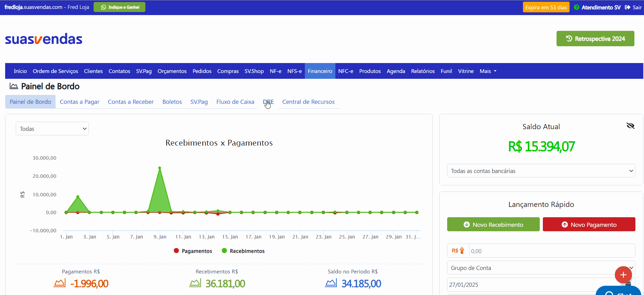Click the green Recebimentos R$ chart icon
This screenshot has height=295, width=644.
[x=195, y=283]
